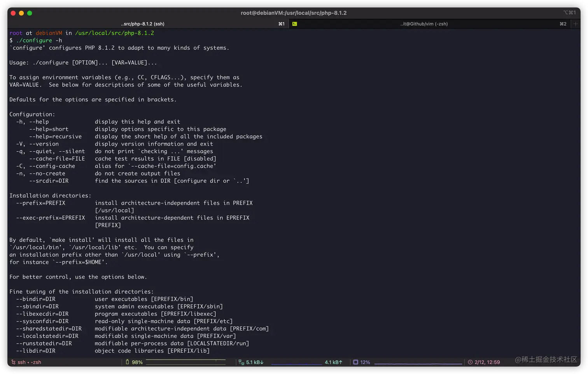The width and height of the screenshot is (588, 374).
Task: Click 'root' in the shell prompt
Action: pyautogui.click(x=16, y=33)
